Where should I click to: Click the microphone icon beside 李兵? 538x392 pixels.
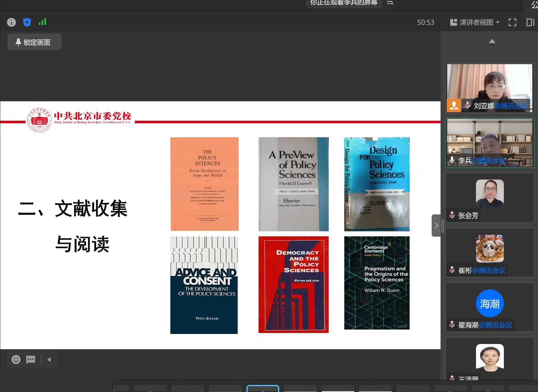click(x=452, y=160)
